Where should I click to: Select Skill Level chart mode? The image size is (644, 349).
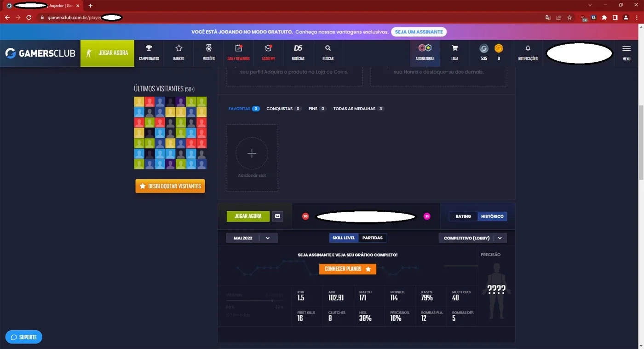click(344, 238)
